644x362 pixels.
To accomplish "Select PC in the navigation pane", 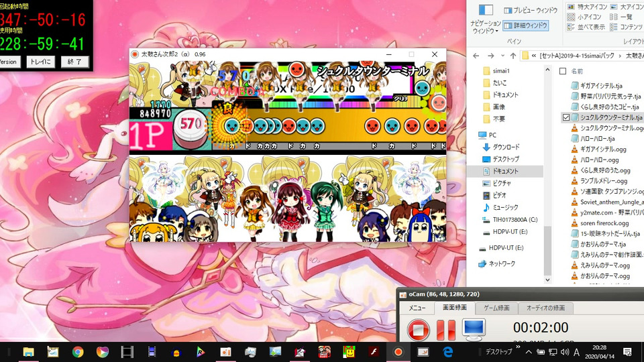I will 492,135.
